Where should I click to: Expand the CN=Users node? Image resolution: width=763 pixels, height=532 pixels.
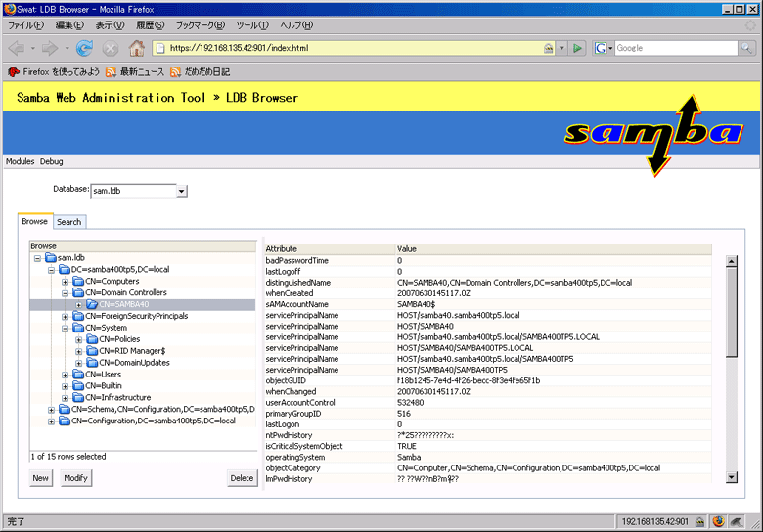(65, 375)
